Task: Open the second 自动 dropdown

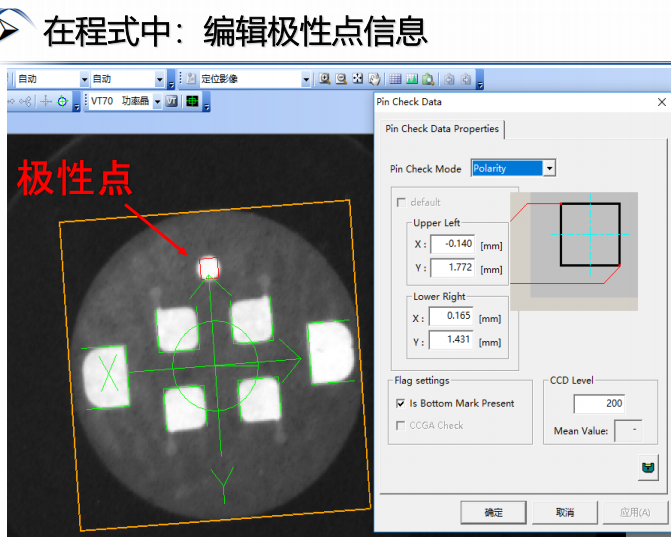Action: click(x=160, y=79)
